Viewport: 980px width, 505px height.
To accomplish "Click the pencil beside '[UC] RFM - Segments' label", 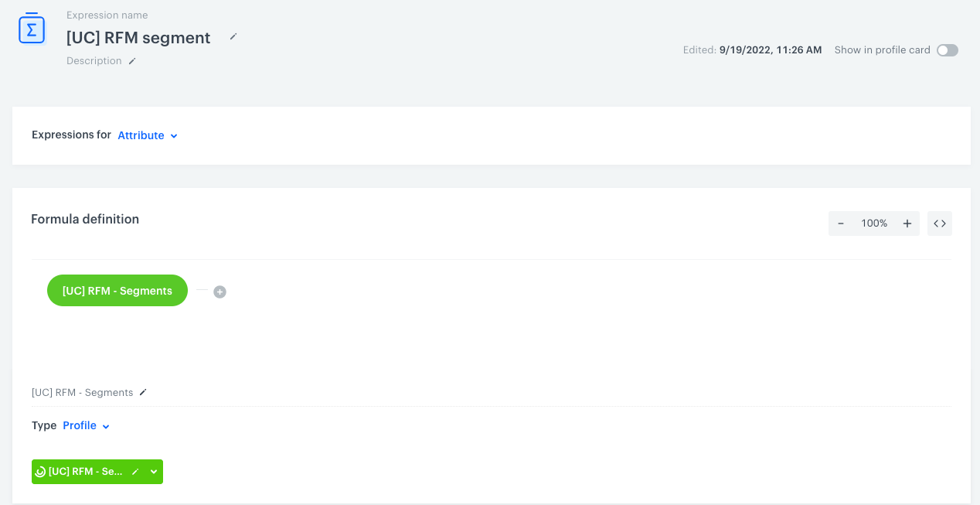I will point(143,392).
